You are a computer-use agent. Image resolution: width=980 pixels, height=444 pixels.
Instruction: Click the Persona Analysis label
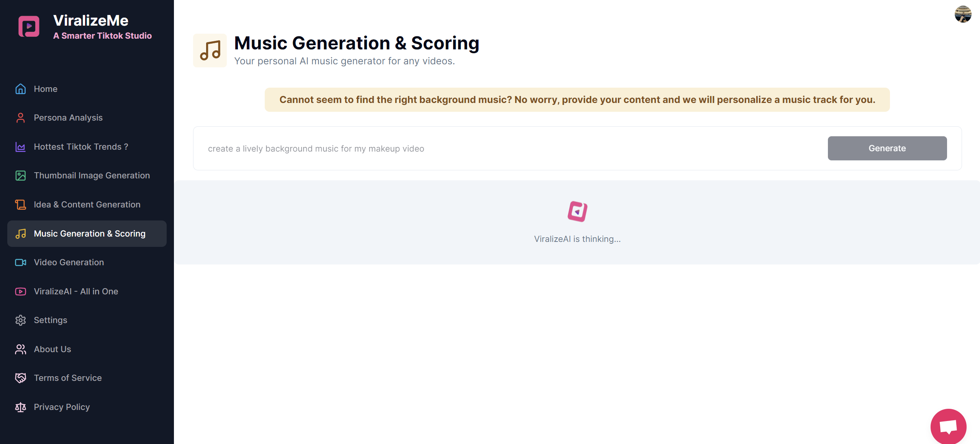pyautogui.click(x=68, y=118)
